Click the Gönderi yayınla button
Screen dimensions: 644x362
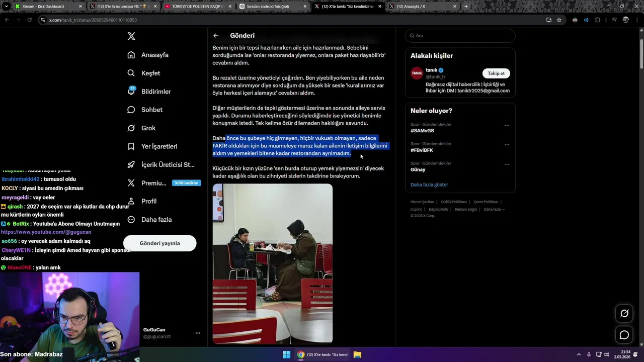159,243
